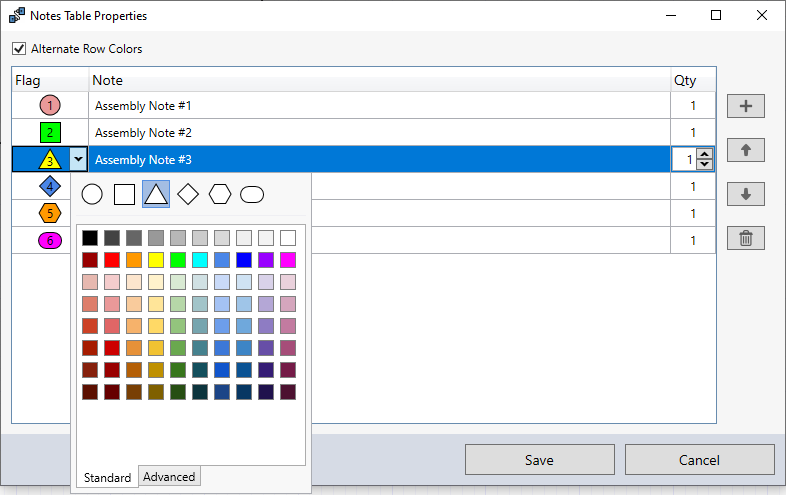Toggle the selected triangle shape button
Image resolution: width=786 pixels, height=495 pixels.
(x=156, y=194)
